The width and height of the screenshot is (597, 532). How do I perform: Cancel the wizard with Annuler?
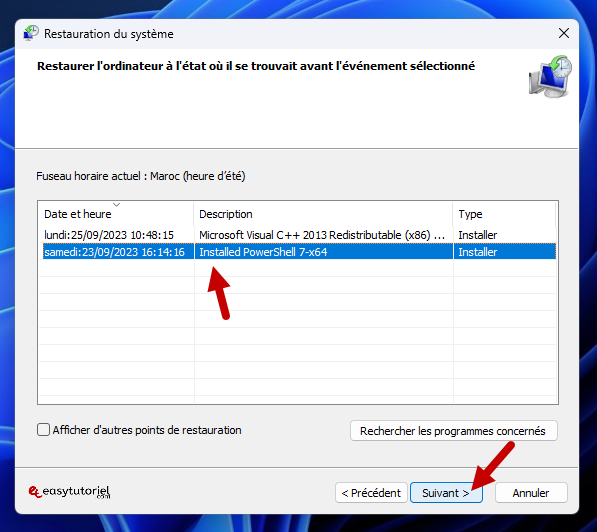tap(531, 493)
